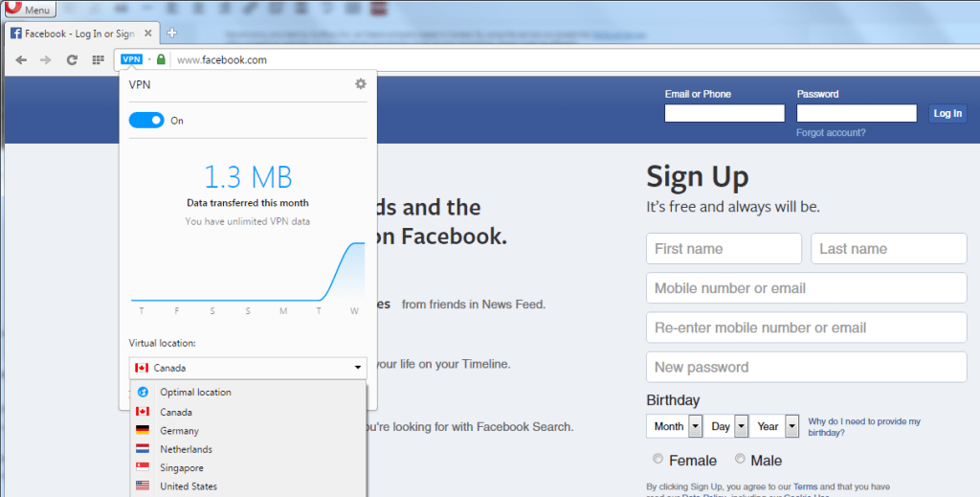Click the green security padlock icon

[x=161, y=59]
